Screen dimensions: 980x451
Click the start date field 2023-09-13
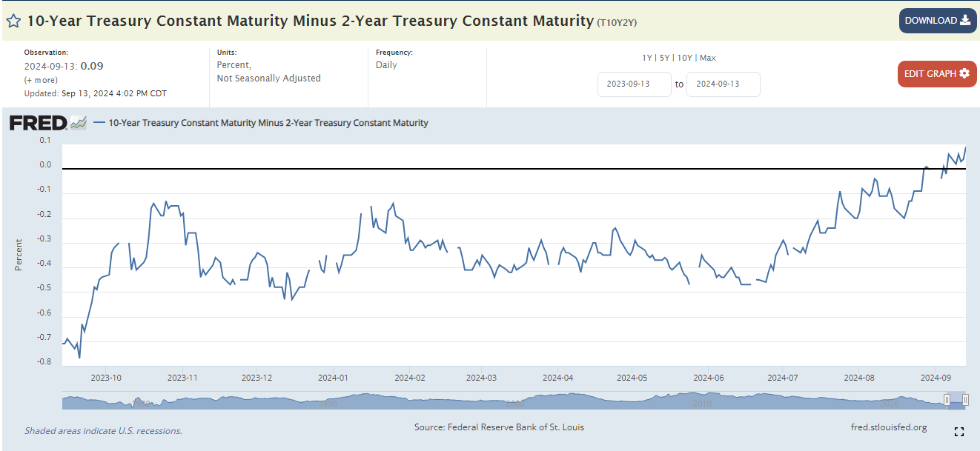(x=634, y=84)
